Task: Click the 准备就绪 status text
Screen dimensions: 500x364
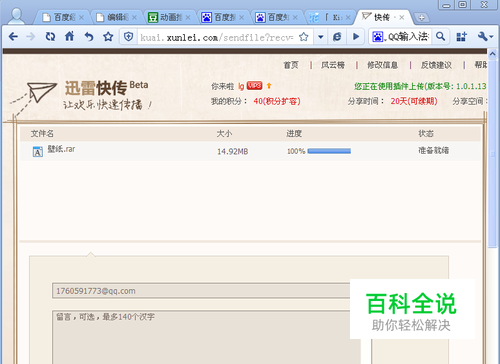Action: [433, 151]
